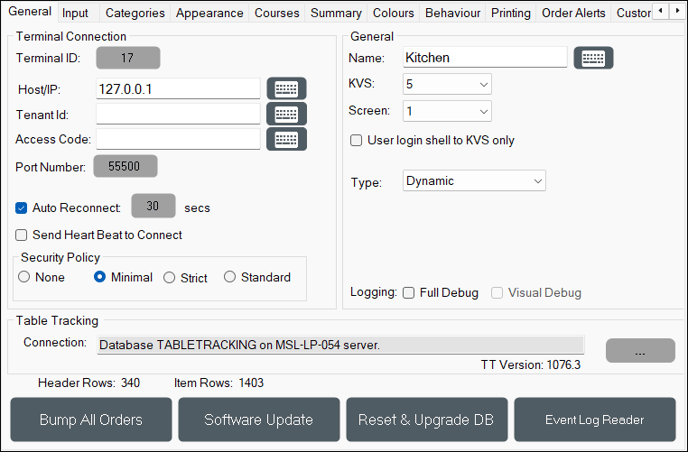Open the Summary tab
This screenshot has height=452, width=688.
tap(336, 13)
